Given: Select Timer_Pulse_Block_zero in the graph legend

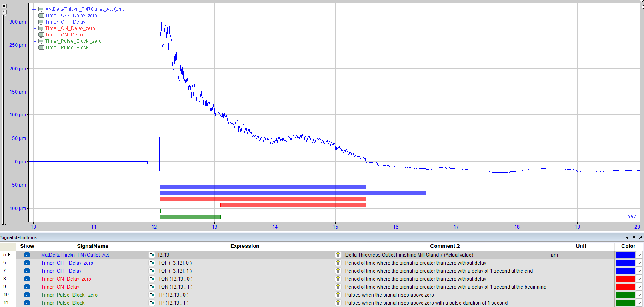Looking at the screenshot, I should pos(73,41).
